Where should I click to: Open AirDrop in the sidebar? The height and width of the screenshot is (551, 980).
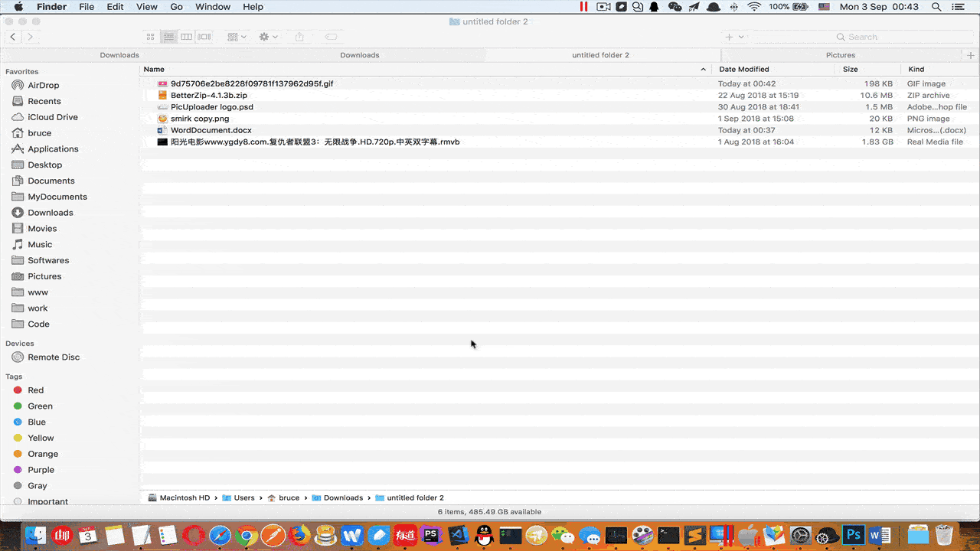pos(43,85)
